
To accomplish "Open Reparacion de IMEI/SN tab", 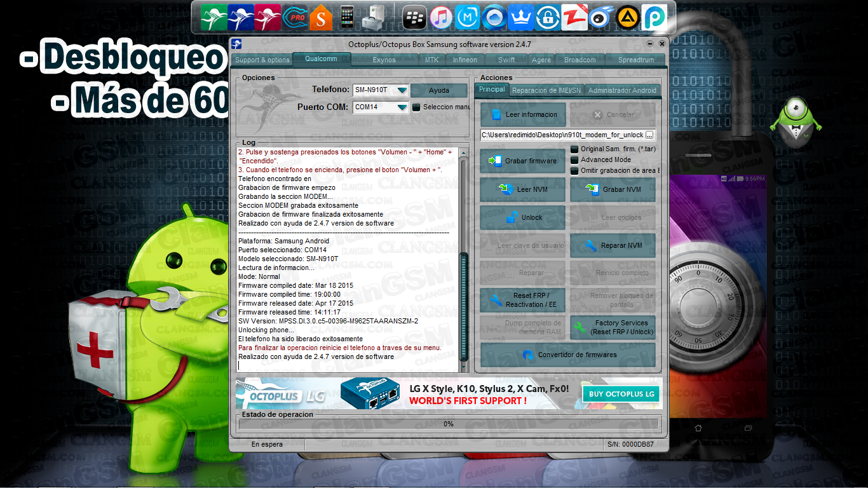I will [x=546, y=90].
